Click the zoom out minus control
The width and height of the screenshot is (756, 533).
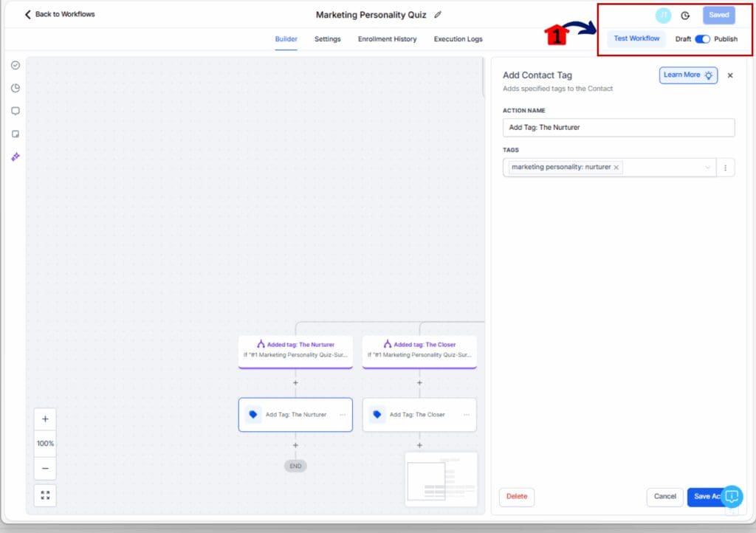tap(45, 468)
